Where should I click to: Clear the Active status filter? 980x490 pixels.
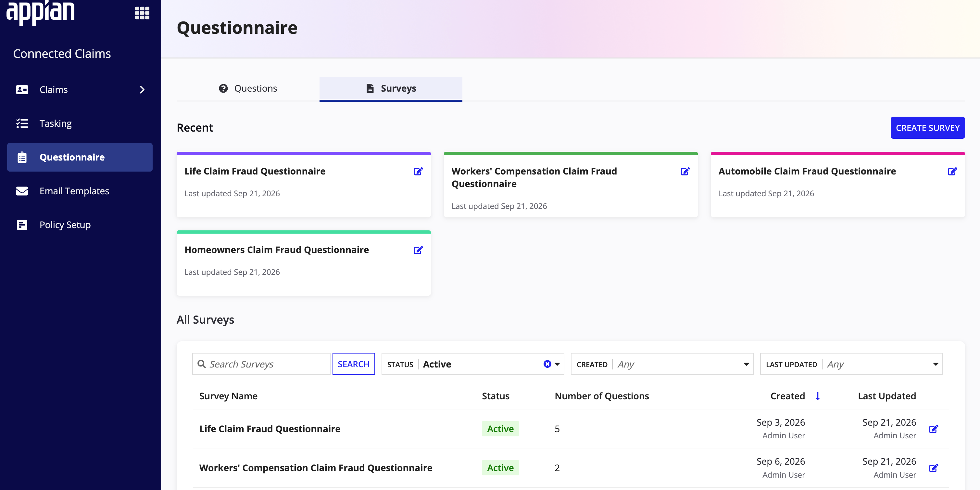[x=547, y=364]
